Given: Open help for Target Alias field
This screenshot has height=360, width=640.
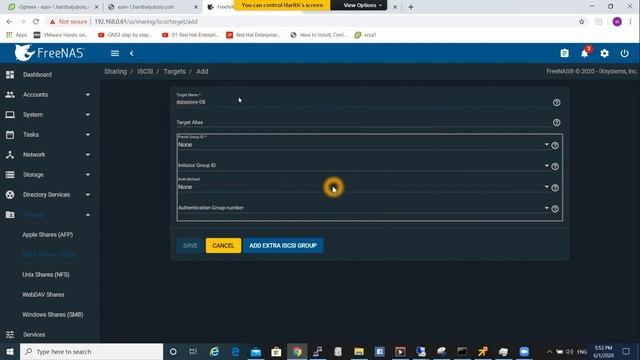Looking at the screenshot, I should pyautogui.click(x=556, y=122).
